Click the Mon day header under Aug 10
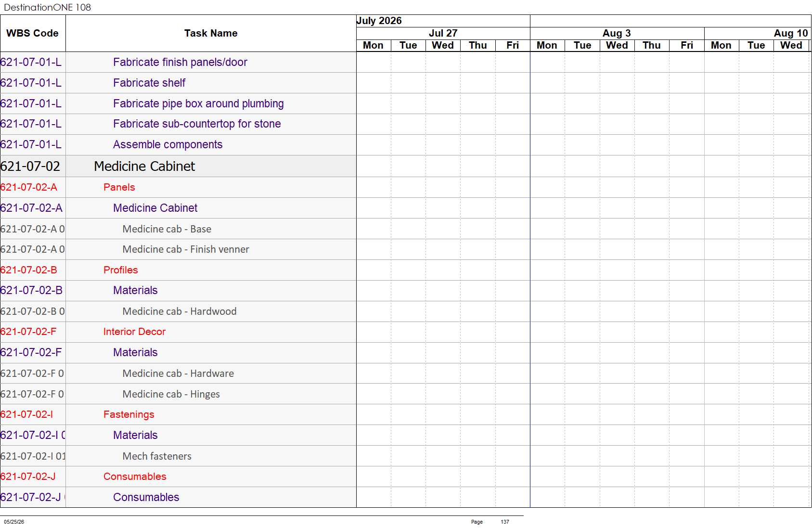 (x=721, y=45)
